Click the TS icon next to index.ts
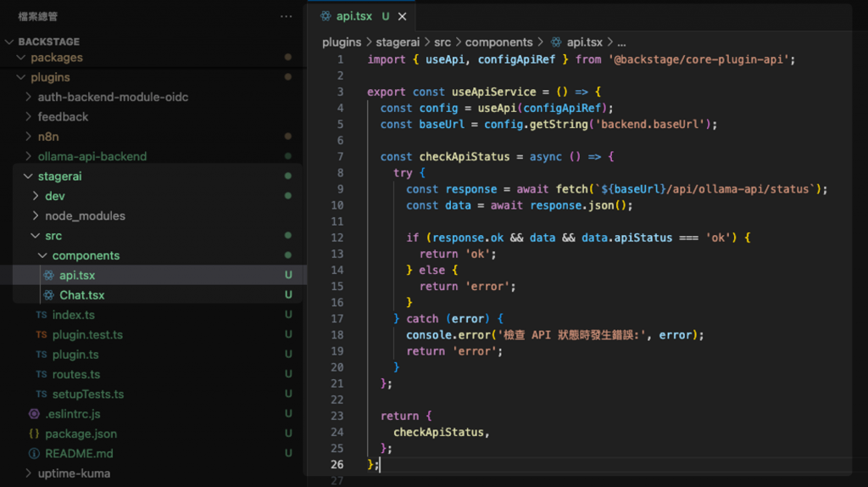The width and height of the screenshot is (868, 487). pos(42,315)
